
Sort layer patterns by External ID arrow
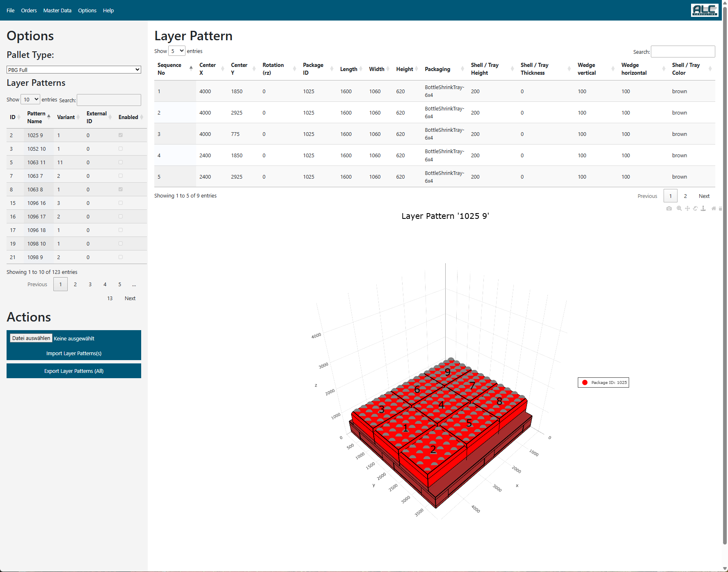pos(110,117)
